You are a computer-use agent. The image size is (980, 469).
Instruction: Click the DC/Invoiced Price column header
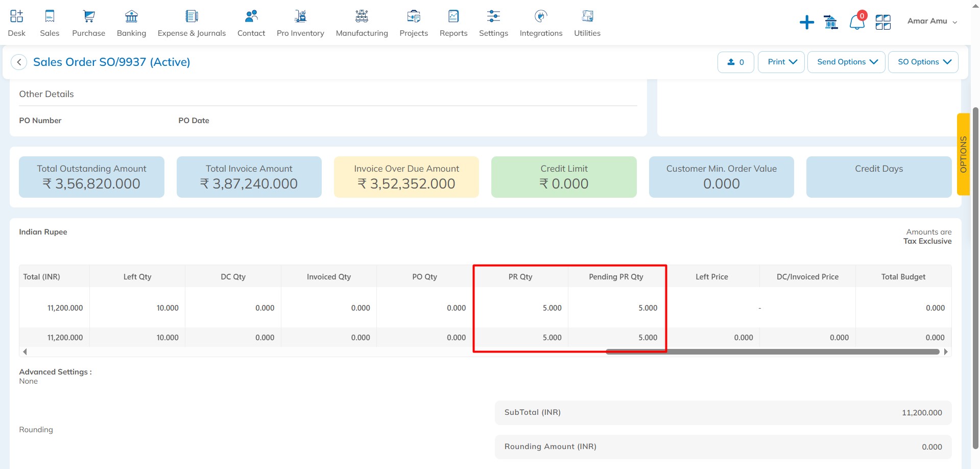pos(807,276)
